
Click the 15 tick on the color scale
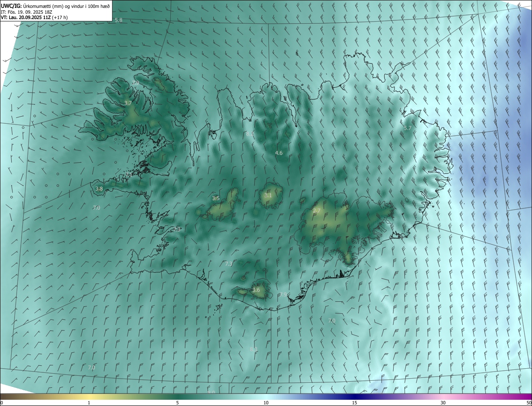coord(355,403)
